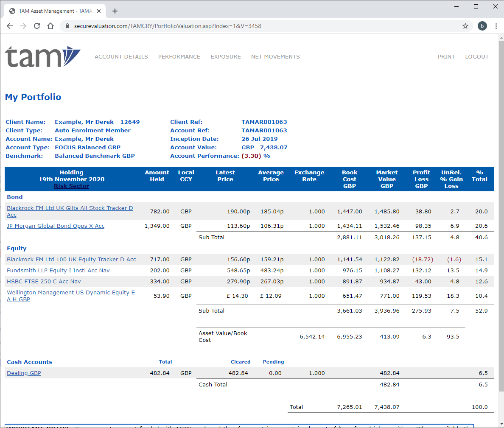The height and width of the screenshot is (428, 504).
Task: Click the My Portfolio heading
Action: pyautogui.click(x=33, y=97)
